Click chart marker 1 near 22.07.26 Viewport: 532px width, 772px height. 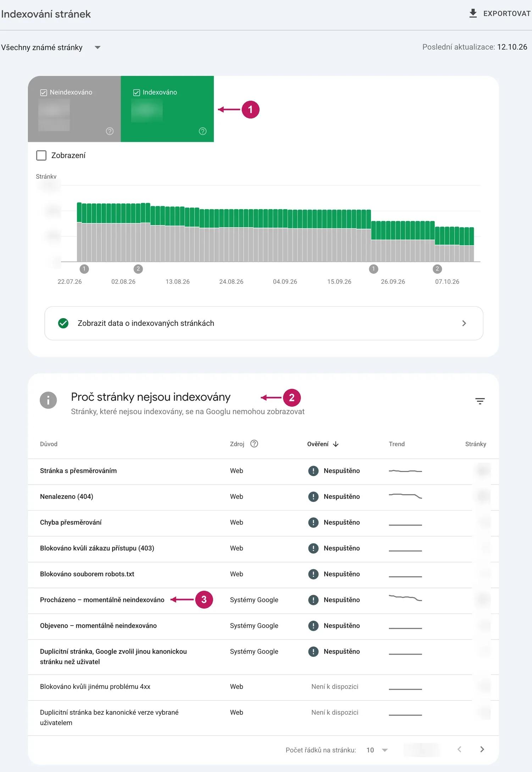point(84,269)
